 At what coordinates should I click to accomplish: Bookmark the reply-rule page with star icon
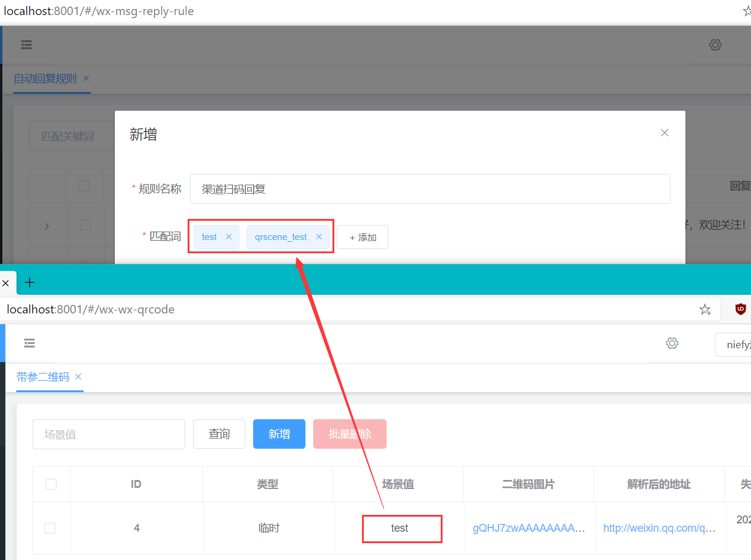(x=747, y=11)
